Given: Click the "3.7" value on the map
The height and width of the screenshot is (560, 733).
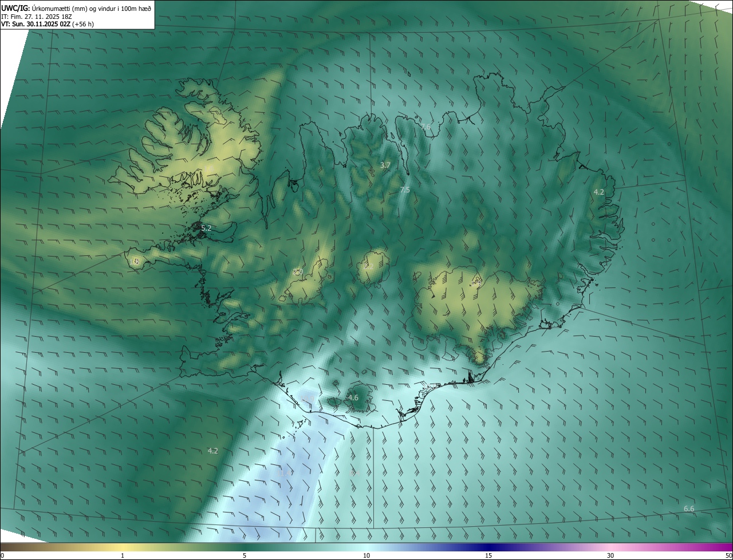Looking at the screenshot, I should [385, 165].
